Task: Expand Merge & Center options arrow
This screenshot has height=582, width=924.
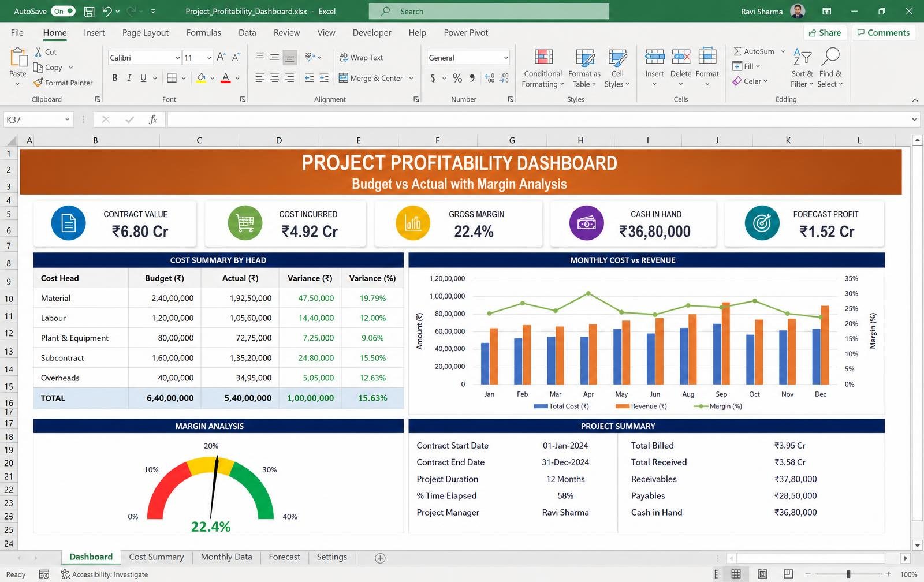Action: [411, 78]
